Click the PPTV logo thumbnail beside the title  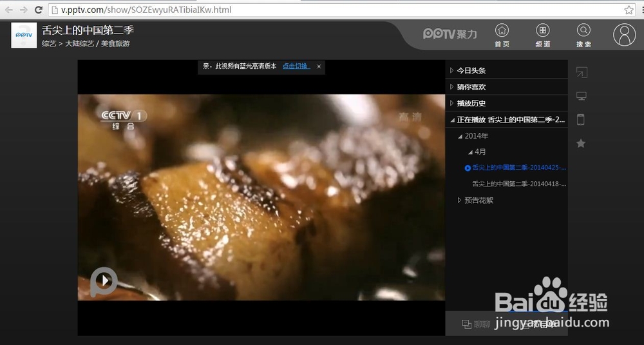(24, 35)
